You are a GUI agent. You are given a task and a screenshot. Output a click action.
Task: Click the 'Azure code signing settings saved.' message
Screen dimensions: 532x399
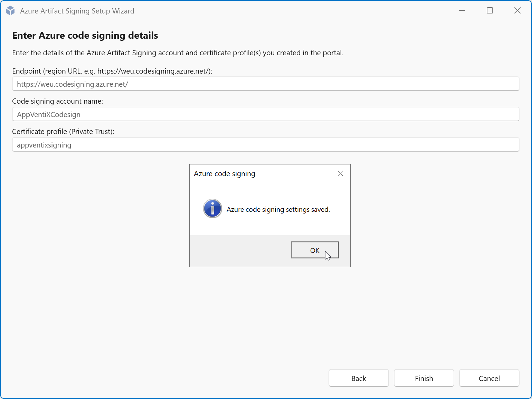[x=278, y=209]
